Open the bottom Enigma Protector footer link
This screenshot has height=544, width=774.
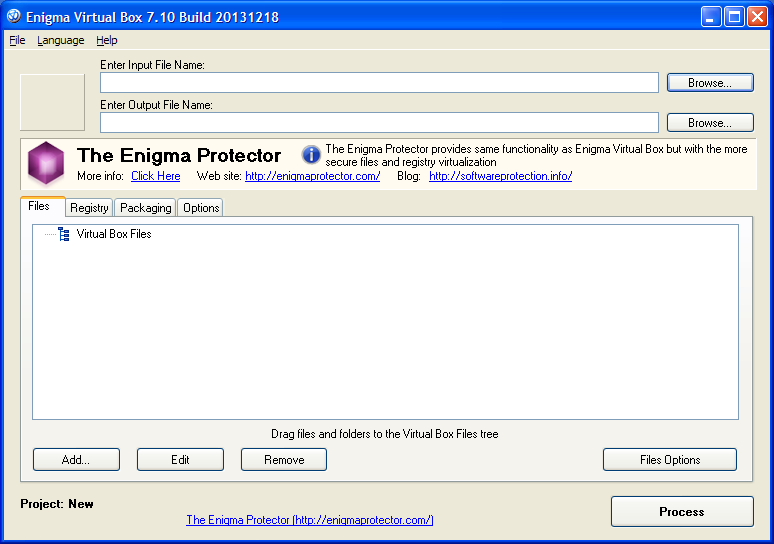click(x=310, y=520)
